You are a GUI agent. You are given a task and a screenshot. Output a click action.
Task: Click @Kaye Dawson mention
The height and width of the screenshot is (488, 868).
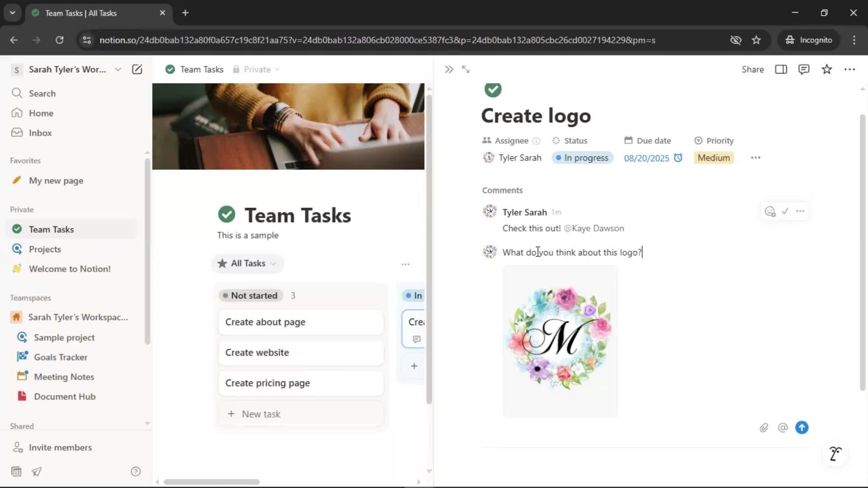594,228
